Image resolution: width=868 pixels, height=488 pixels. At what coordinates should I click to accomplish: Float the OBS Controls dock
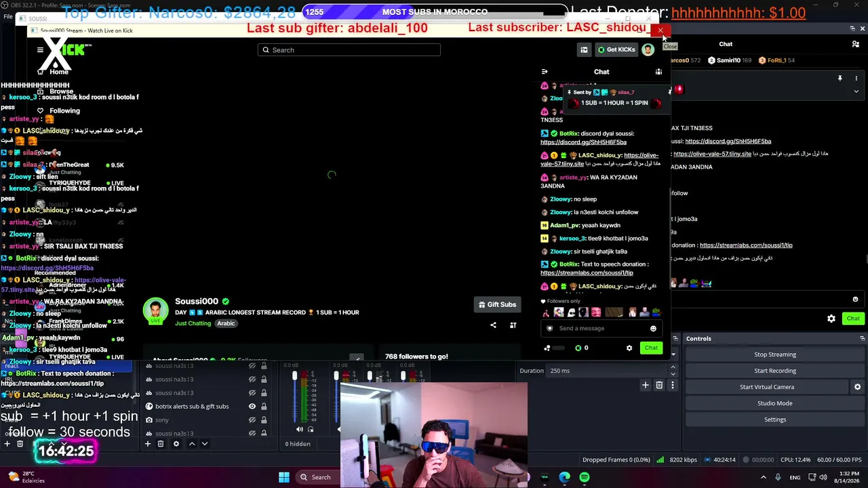(x=862, y=338)
